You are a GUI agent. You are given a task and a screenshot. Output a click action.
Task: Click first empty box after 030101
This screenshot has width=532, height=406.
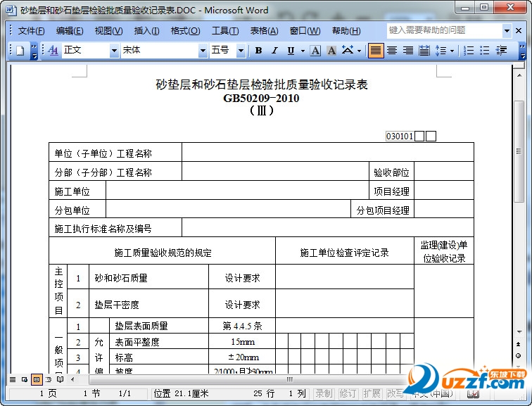coord(419,137)
